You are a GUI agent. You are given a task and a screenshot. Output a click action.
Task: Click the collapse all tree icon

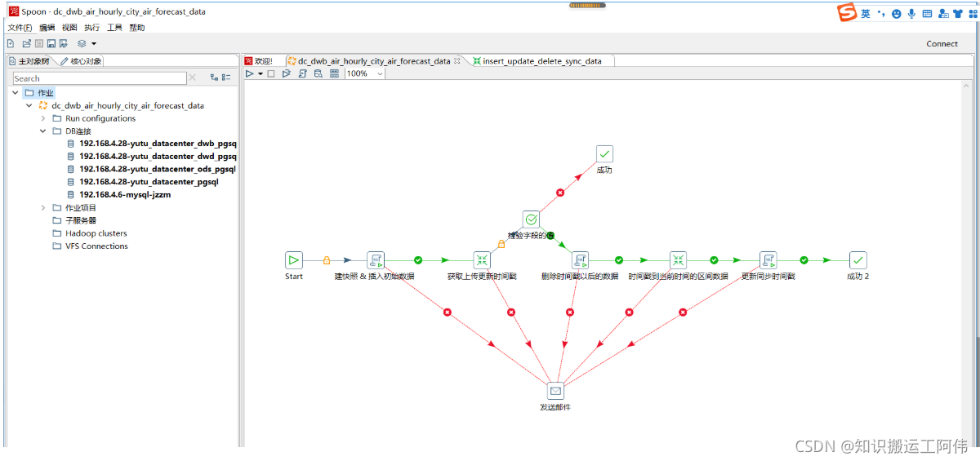(226, 78)
